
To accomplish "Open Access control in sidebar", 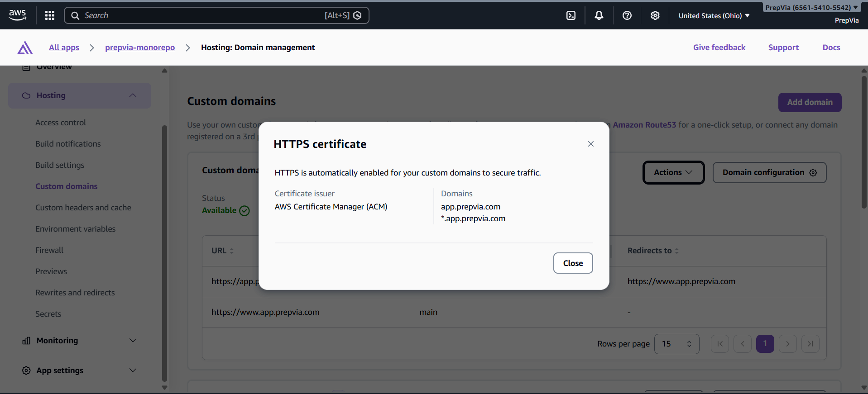I will coord(61,123).
